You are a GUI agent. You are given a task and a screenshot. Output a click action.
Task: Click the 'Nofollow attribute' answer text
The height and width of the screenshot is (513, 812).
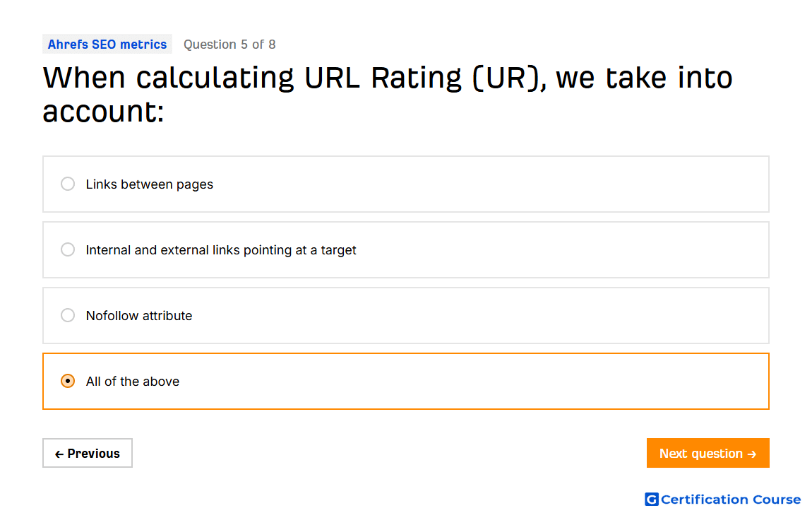pyautogui.click(x=139, y=316)
